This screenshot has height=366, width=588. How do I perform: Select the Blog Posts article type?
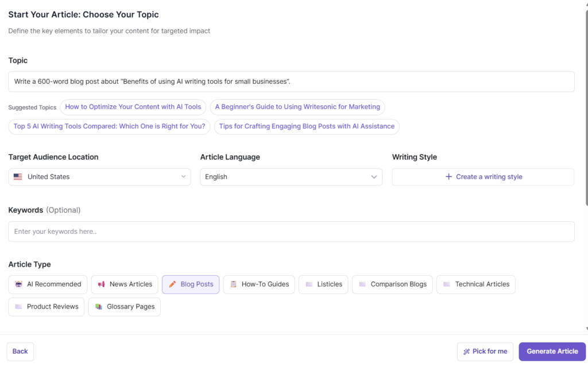tap(191, 284)
